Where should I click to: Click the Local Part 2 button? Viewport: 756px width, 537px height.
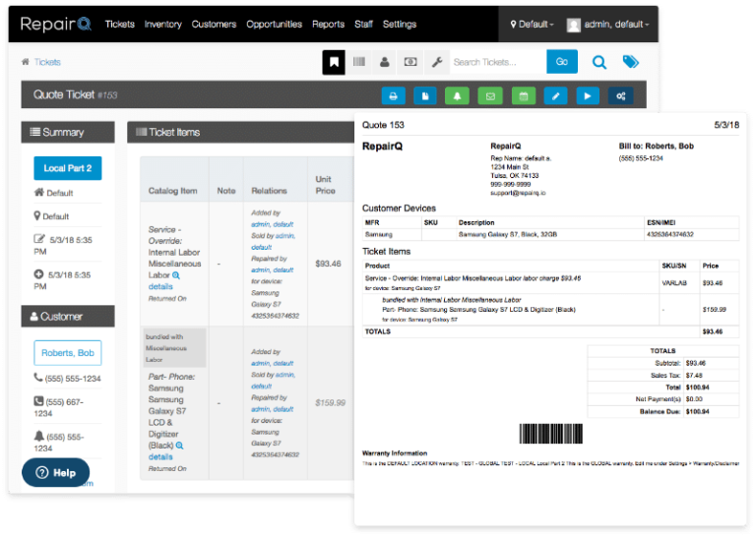(x=67, y=168)
